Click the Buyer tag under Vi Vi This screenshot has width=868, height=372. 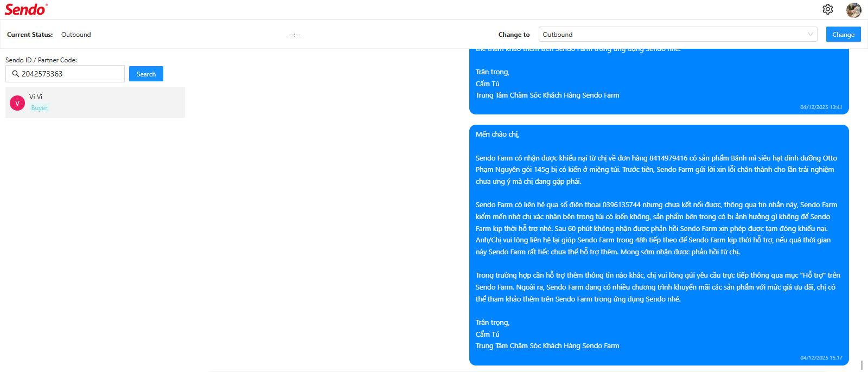click(39, 108)
